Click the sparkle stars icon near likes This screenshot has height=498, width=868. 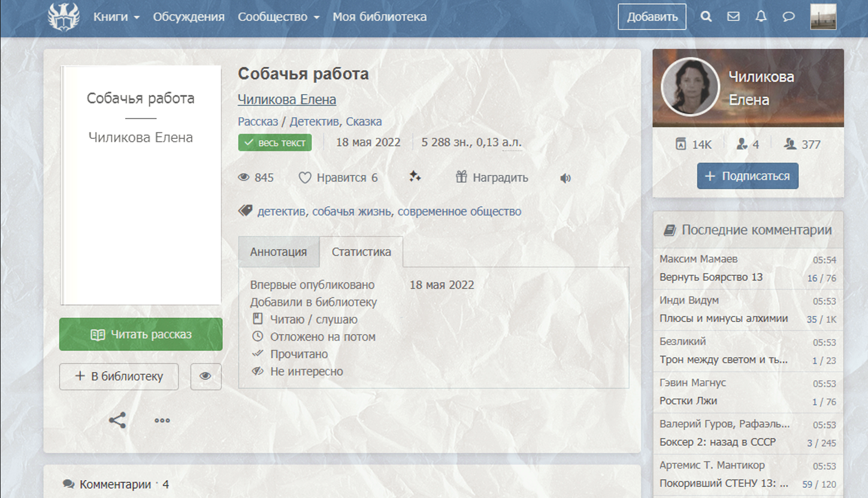[x=415, y=177]
